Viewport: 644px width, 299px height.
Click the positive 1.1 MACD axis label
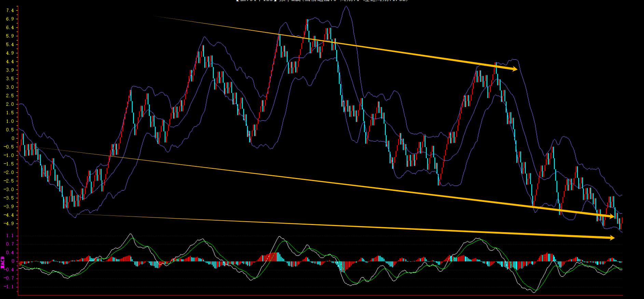point(10,236)
